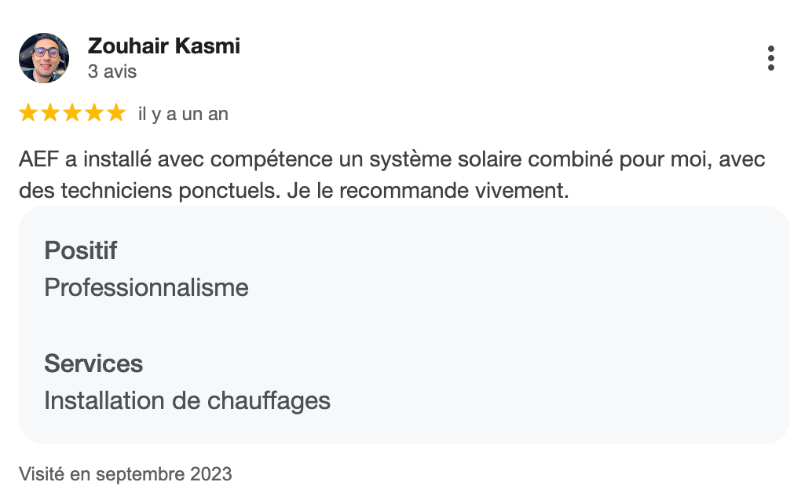Screen dimensions: 812x504
Task: Click the fourth gold star rating
Action: (94, 113)
